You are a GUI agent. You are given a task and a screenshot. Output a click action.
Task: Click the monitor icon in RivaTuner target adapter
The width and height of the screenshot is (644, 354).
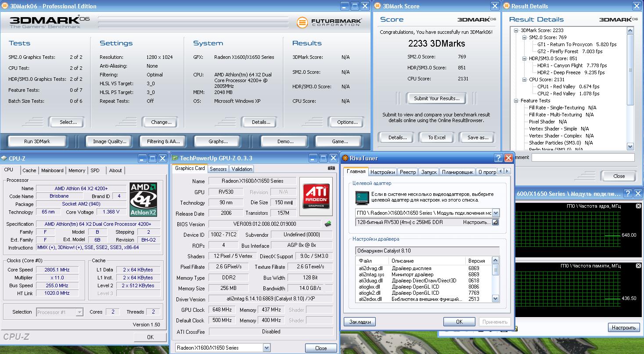tap(362, 198)
